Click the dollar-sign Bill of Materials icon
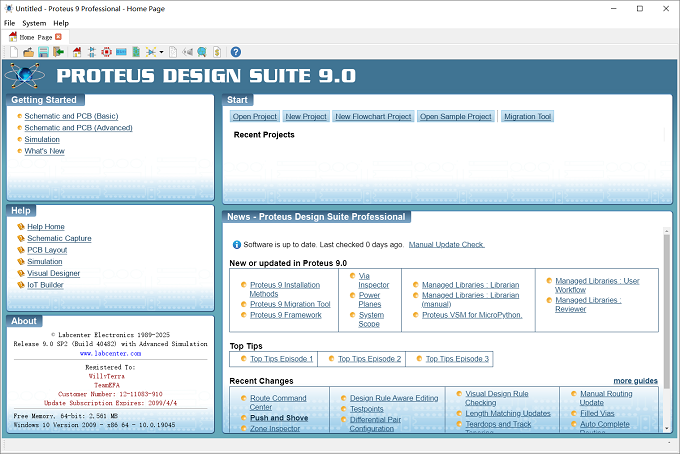 coord(217,52)
